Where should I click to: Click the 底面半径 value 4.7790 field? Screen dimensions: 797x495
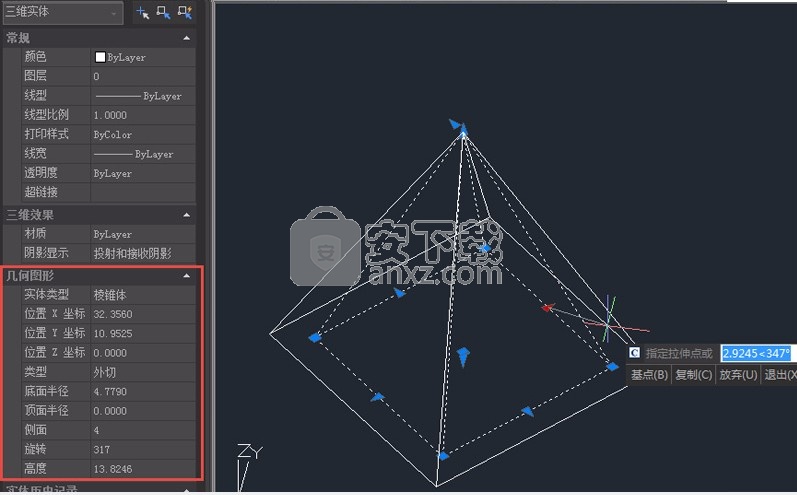140,391
